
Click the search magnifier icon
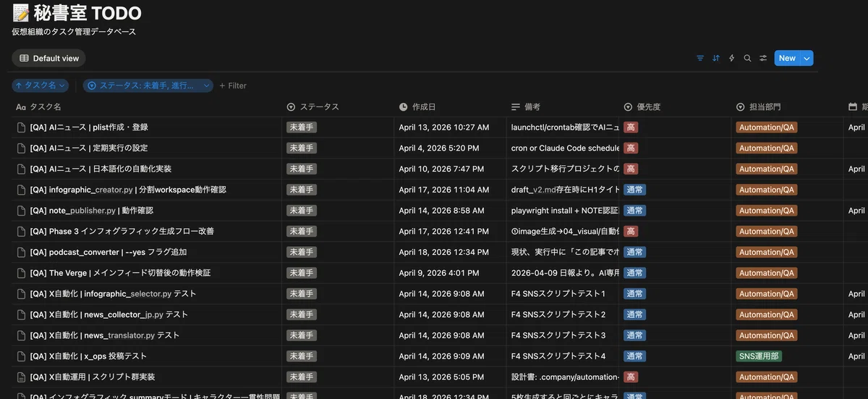click(747, 58)
